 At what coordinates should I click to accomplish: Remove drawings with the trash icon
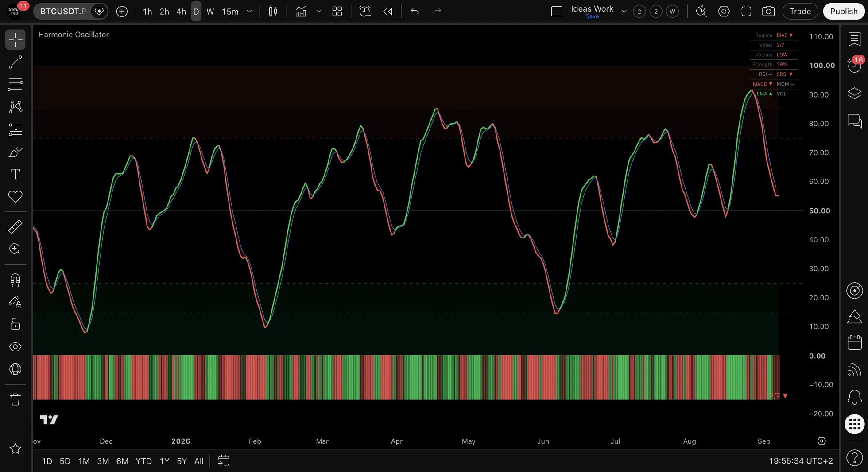[x=15, y=399]
